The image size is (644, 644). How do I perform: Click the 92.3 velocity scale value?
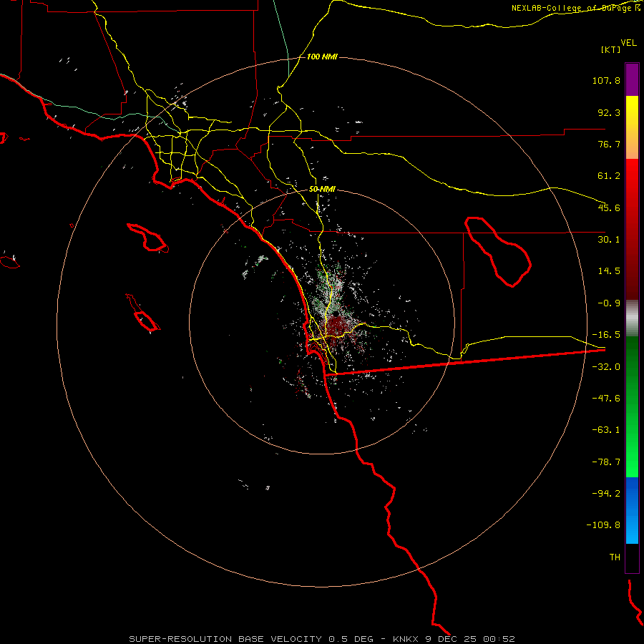[609, 112]
